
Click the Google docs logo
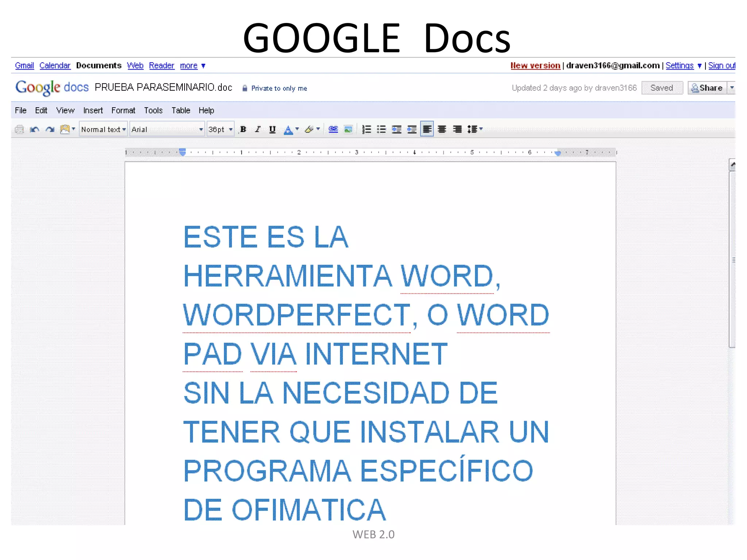(x=52, y=87)
